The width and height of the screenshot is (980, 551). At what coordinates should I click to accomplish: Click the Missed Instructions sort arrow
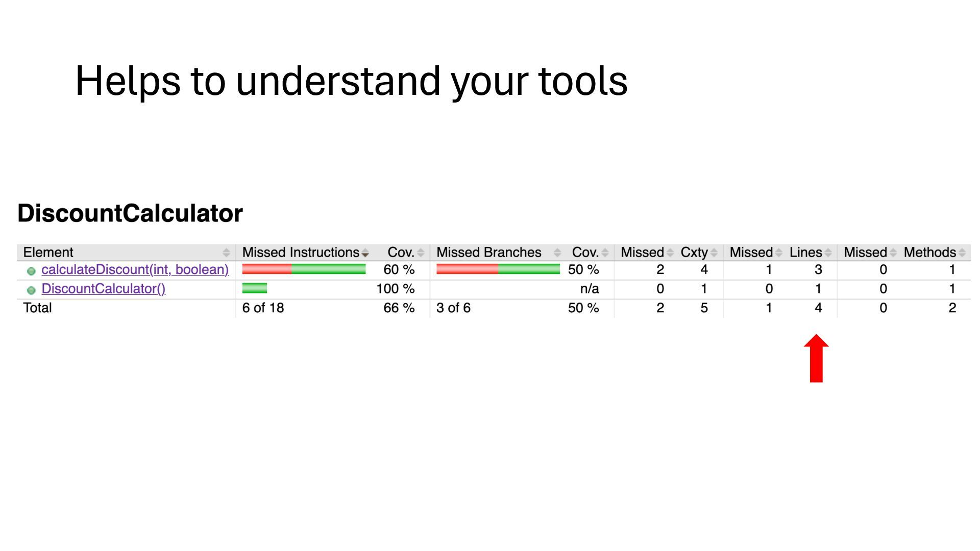tap(365, 253)
